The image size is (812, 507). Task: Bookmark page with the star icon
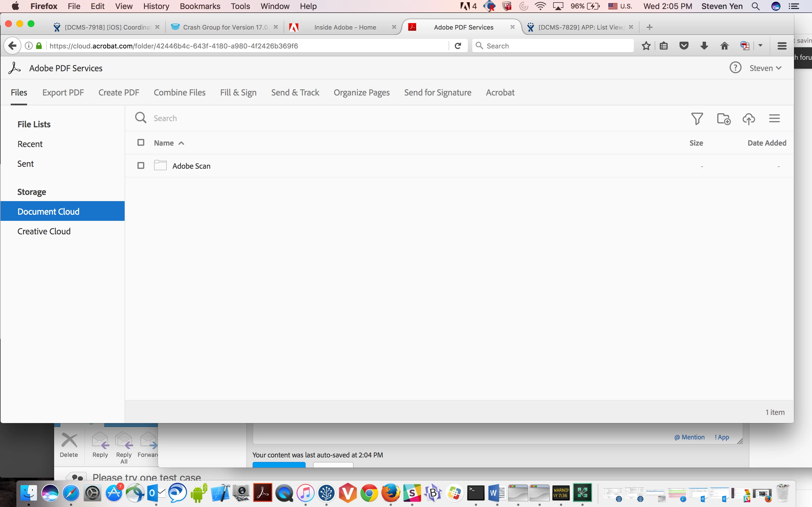(646, 46)
